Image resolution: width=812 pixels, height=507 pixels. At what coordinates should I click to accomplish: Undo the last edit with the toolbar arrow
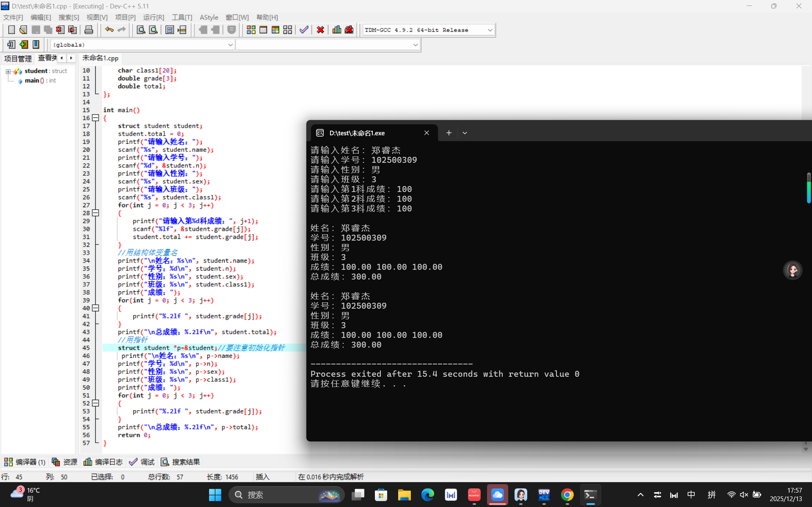pyautogui.click(x=109, y=30)
